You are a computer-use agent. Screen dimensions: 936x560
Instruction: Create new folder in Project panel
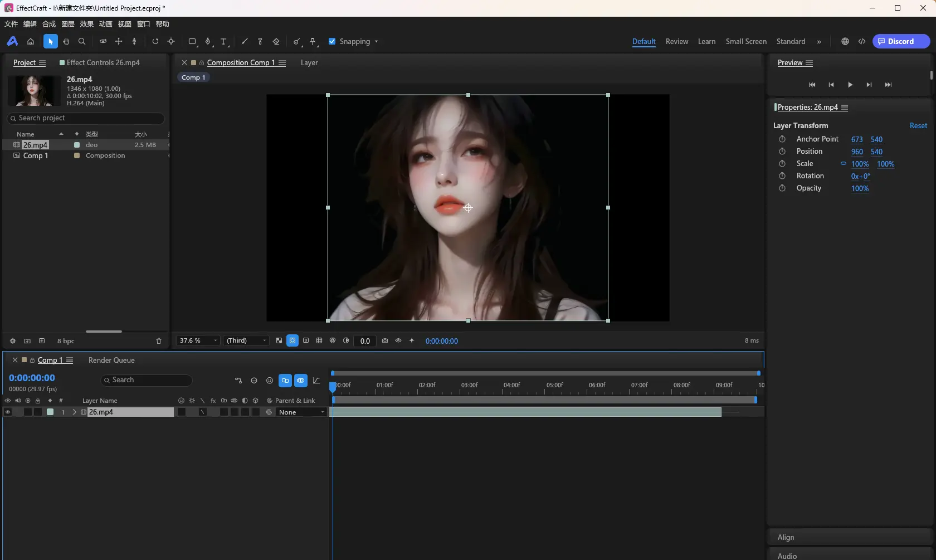pyautogui.click(x=27, y=341)
